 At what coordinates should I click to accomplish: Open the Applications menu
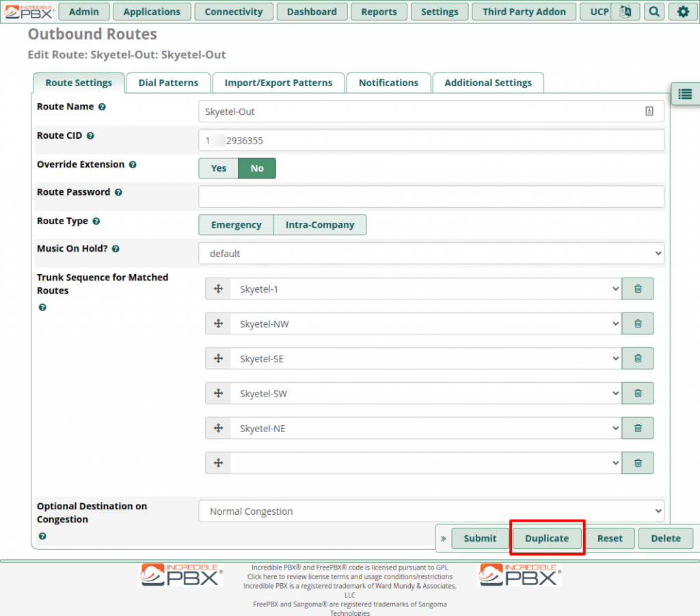tap(152, 12)
